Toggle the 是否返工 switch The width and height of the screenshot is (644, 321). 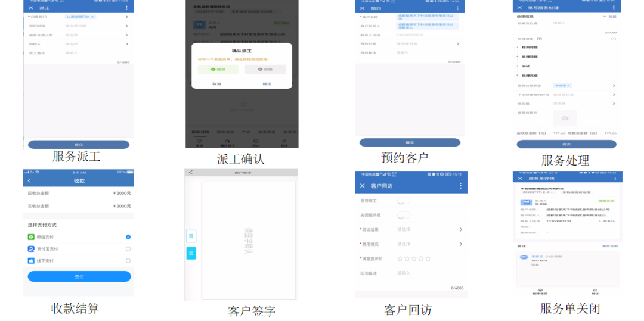coord(404,201)
